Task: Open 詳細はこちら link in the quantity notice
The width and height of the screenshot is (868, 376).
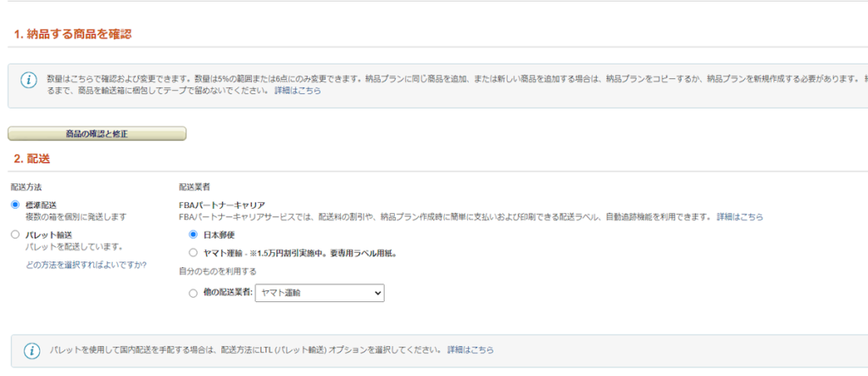Action: pyautogui.click(x=298, y=90)
